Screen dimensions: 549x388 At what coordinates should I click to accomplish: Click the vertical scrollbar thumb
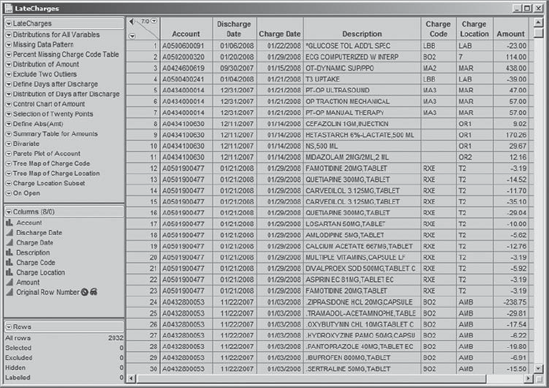pos(538,33)
